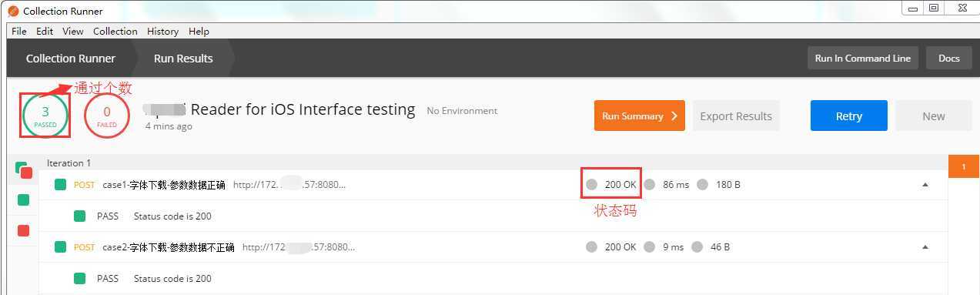This screenshot has width=980, height=295.
Task: Click the 0 FAILED circle counter
Action: point(107,116)
